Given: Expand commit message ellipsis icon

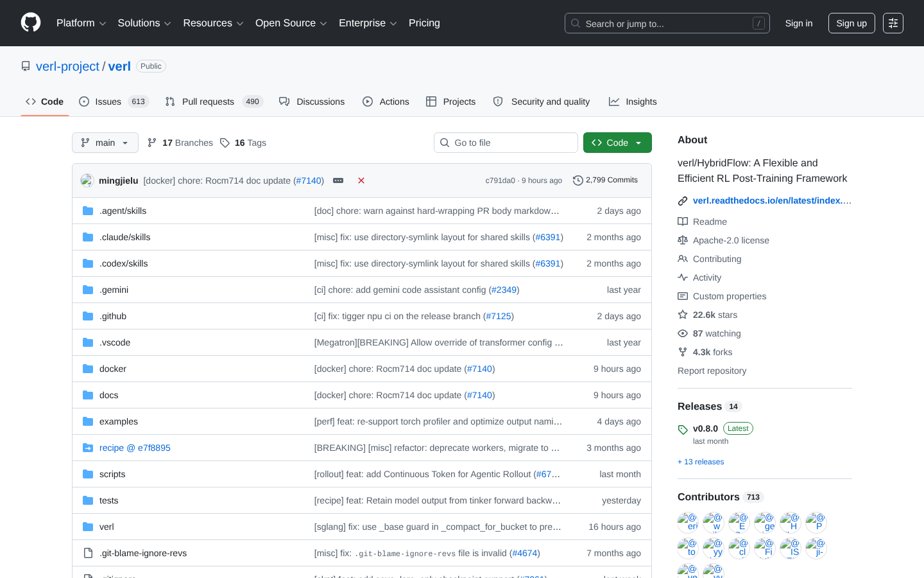Looking at the screenshot, I should 338,180.
